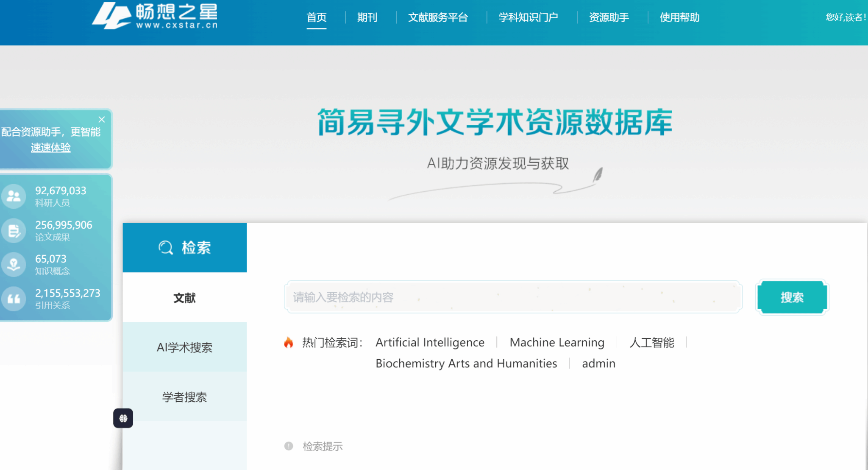Click the 引用关系 quotation icon
Screen dimensions: 868x470
(x=14, y=299)
